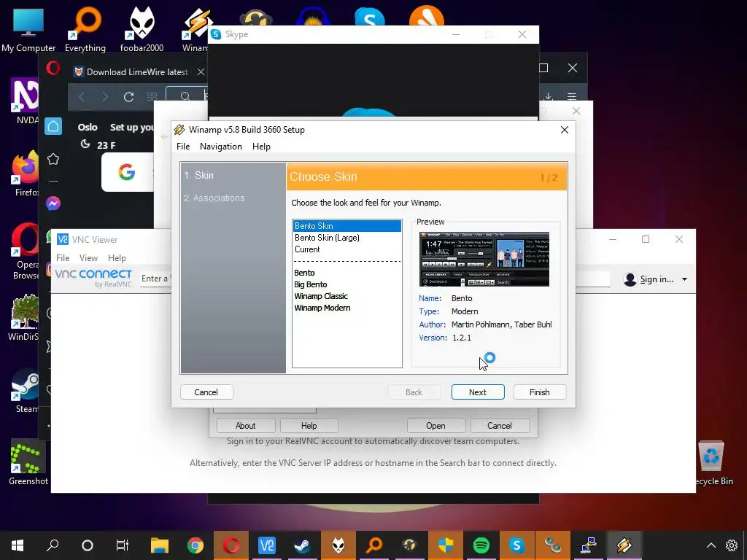Switch to Chrome on the taskbar

[196, 545]
